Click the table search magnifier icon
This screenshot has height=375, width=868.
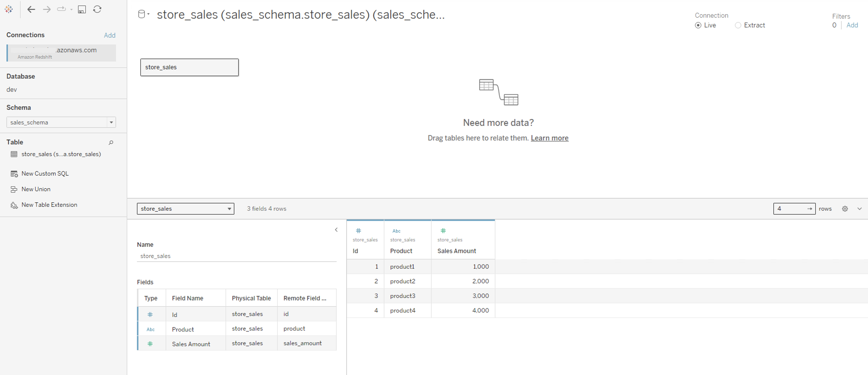click(111, 143)
